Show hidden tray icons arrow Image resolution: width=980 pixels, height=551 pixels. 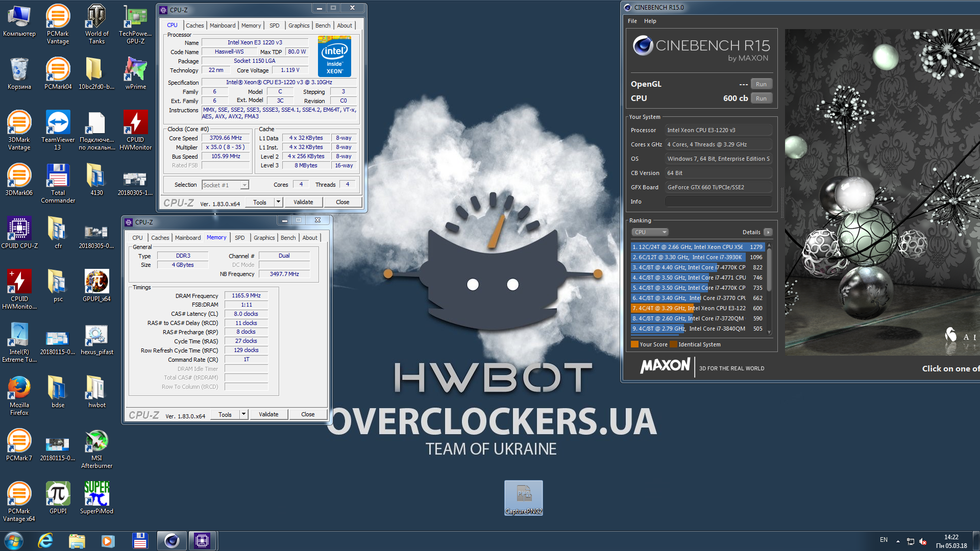pos(897,541)
